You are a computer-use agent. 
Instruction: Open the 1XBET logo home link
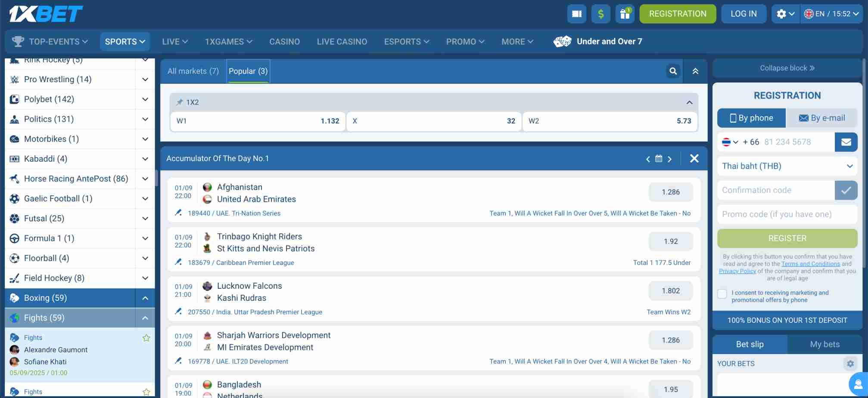coord(46,14)
